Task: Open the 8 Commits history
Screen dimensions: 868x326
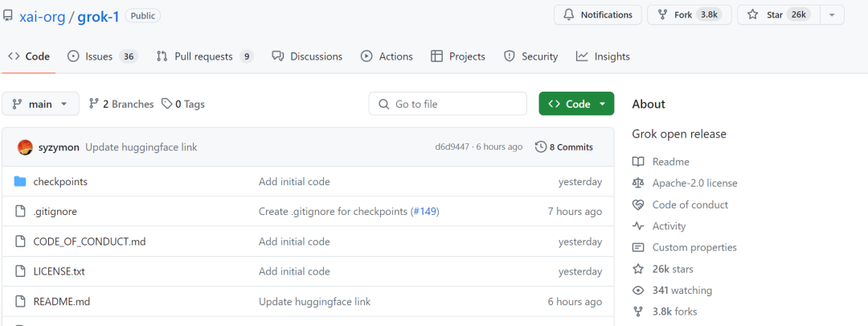Action: click(565, 147)
